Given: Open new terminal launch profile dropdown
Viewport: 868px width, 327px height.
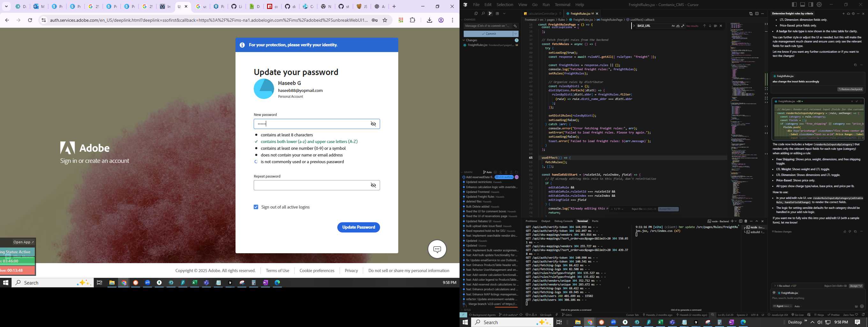Looking at the screenshot, I should (736, 221).
